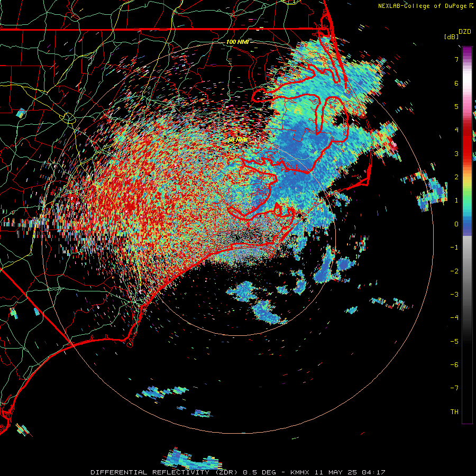Click the 100 NMI range ring label
The image size is (476, 476).
coord(237,42)
